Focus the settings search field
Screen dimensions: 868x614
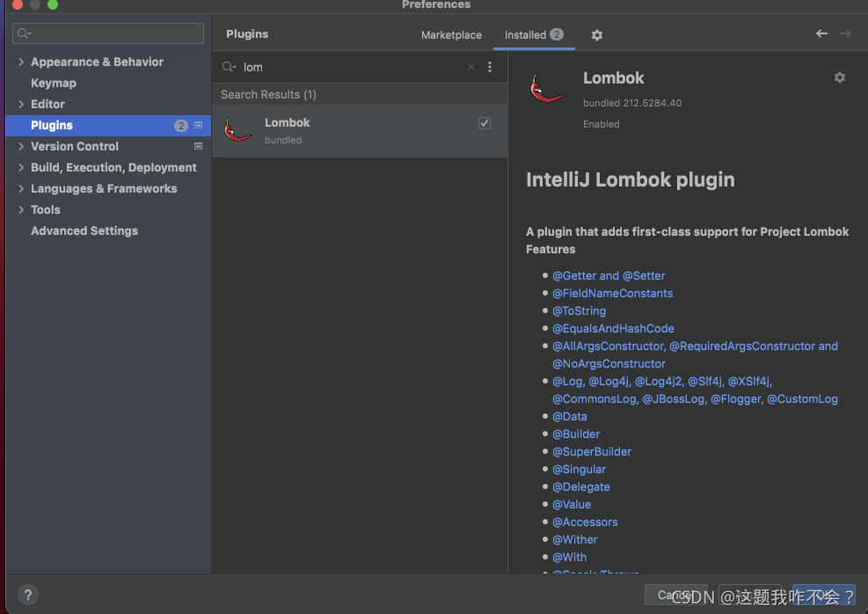click(108, 33)
